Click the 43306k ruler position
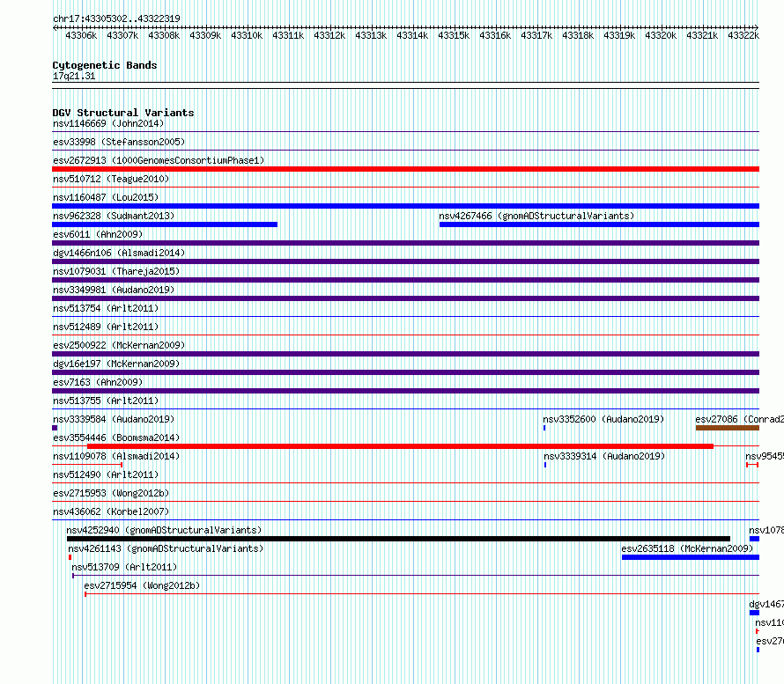 pyautogui.click(x=81, y=35)
